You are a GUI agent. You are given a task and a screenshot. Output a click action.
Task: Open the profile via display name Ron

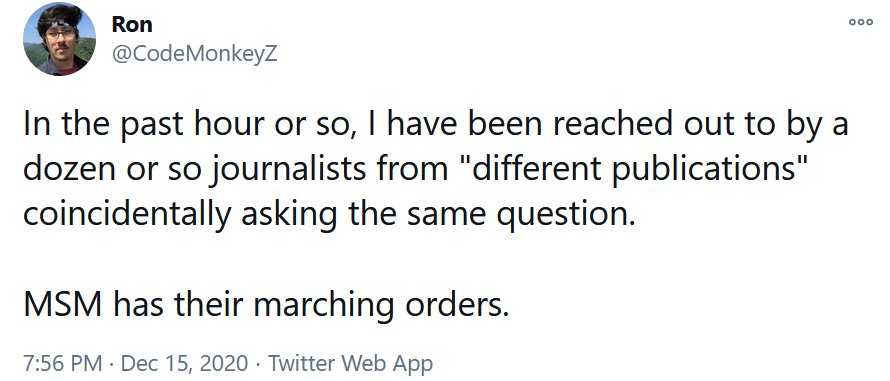point(132,24)
